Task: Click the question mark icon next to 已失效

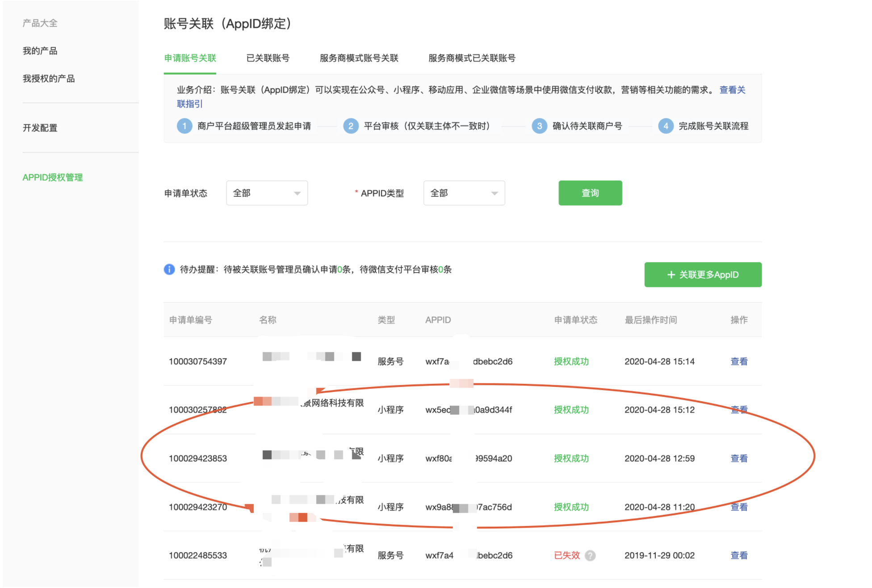Action: [x=590, y=555]
